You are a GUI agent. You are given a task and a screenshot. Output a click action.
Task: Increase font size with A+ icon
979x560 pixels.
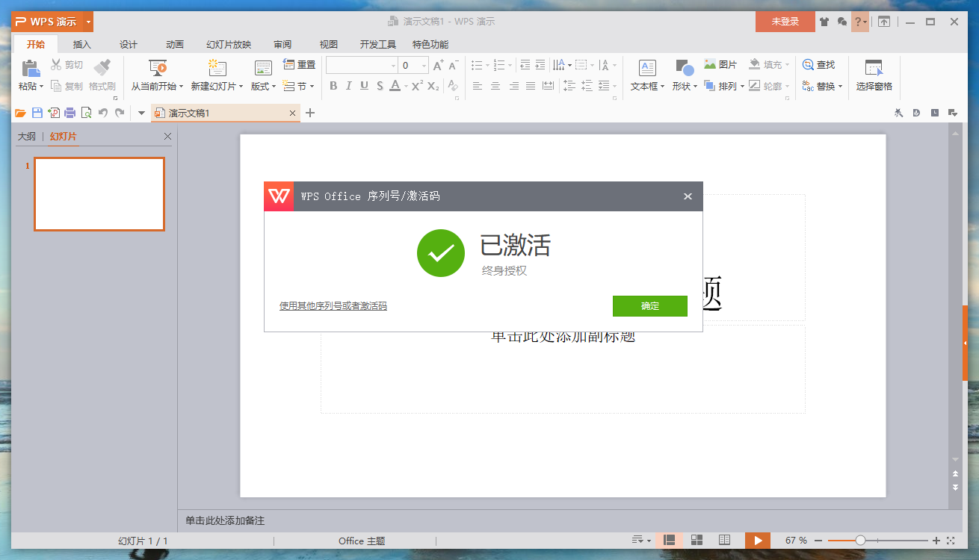point(439,65)
